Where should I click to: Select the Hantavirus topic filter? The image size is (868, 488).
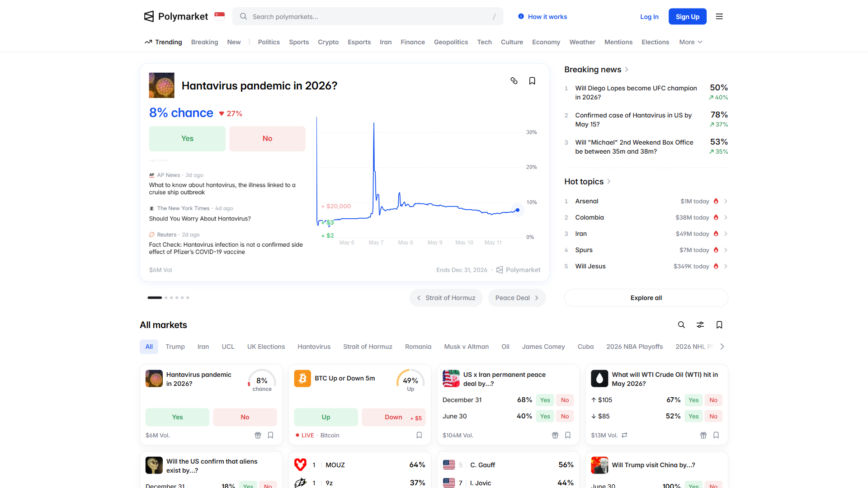(x=314, y=347)
